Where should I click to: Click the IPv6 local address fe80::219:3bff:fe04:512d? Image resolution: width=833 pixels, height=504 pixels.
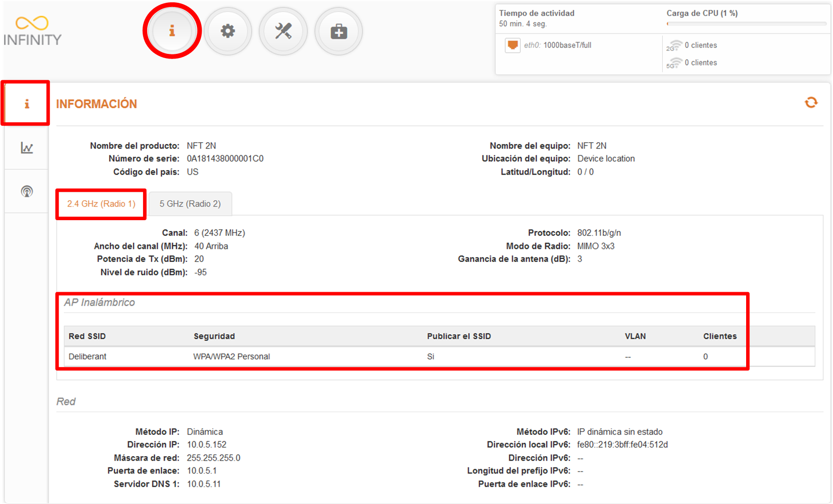(x=622, y=445)
